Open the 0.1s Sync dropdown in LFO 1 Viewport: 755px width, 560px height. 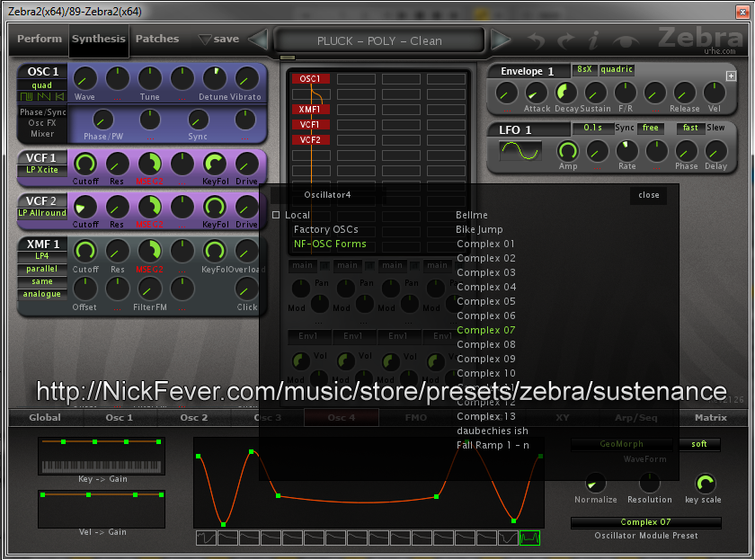(592, 128)
